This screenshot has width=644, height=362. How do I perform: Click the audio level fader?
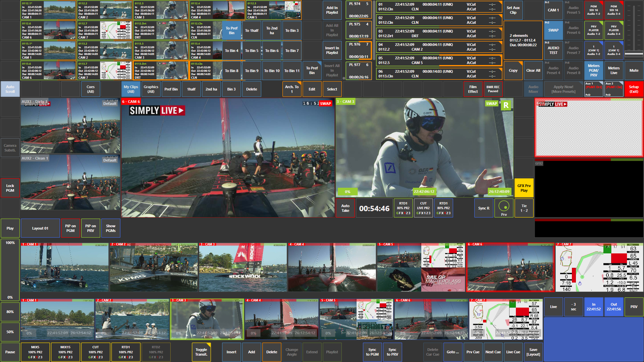pyautogui.click(x=634, y=54)
